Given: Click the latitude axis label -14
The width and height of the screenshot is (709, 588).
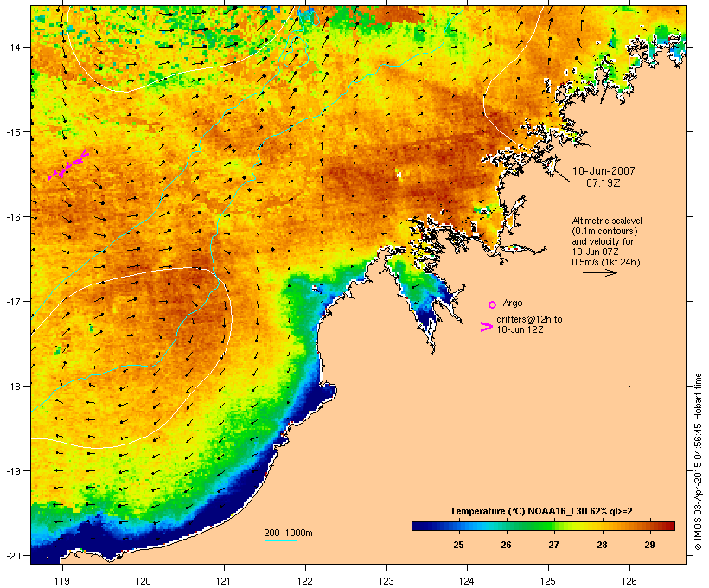Looking at the screenshot, I should tap(12, 47).
